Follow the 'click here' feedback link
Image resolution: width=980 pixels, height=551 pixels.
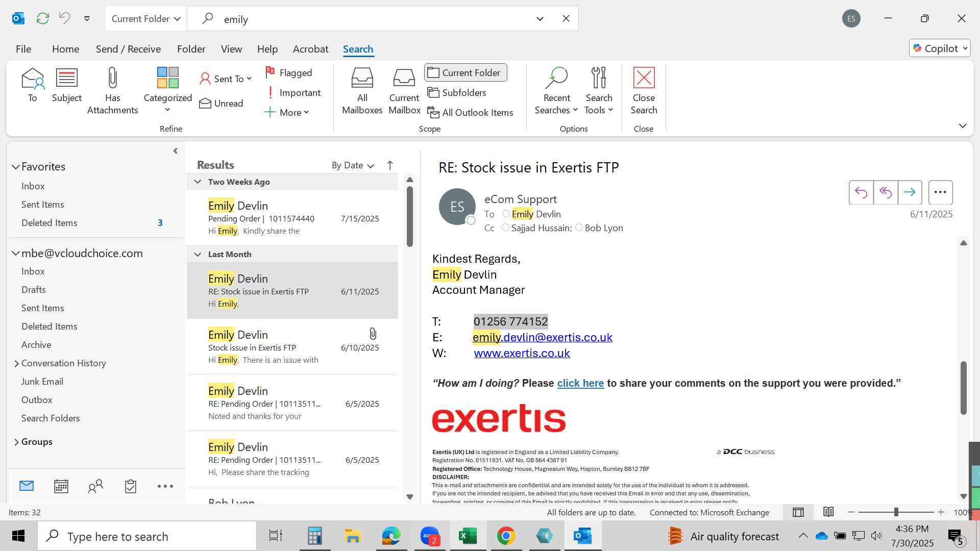(x=580, y=383)
